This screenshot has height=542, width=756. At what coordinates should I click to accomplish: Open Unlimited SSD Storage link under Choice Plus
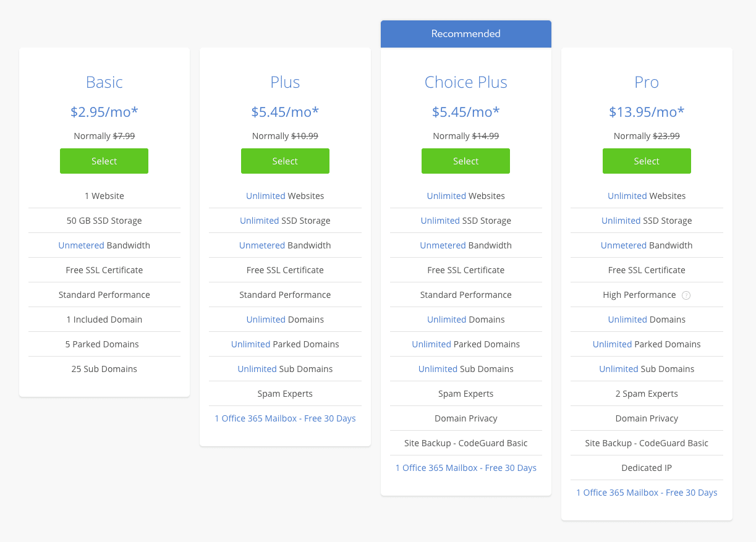click(x=440, y=221)
